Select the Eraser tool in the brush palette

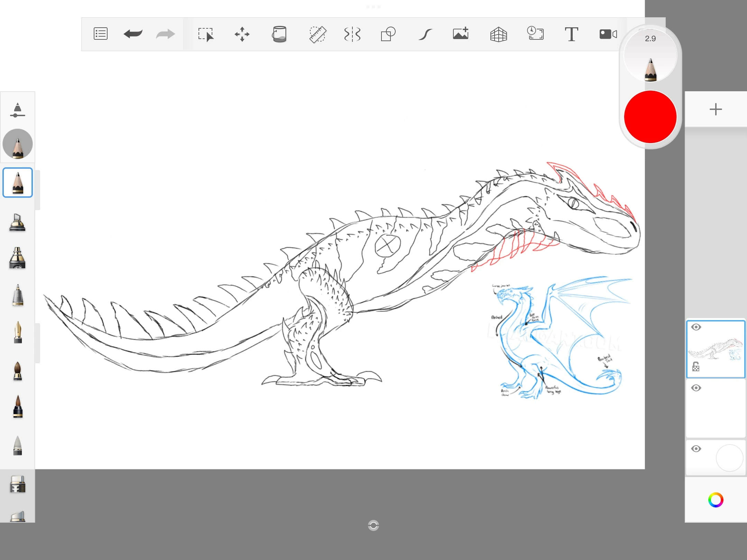pos(18,485)
